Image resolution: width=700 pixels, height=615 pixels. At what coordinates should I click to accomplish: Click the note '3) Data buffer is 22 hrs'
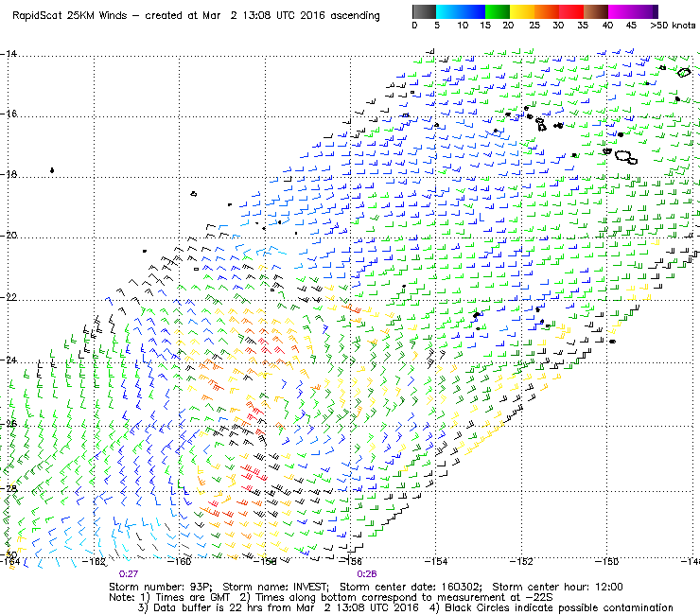tap(202, 607)
